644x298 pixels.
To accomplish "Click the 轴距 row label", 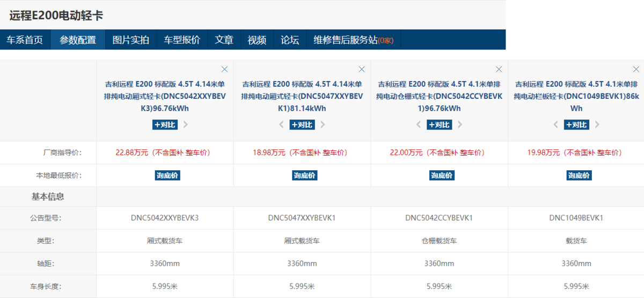I will coord(46,264).
